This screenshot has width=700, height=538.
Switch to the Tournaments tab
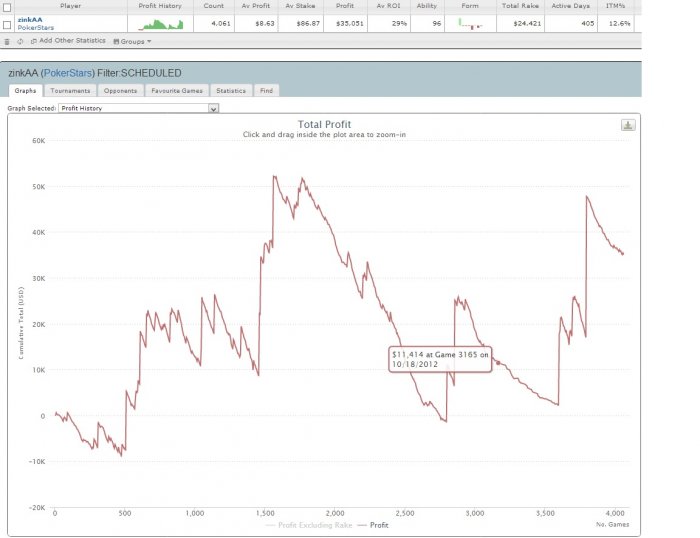click(70, 91)
